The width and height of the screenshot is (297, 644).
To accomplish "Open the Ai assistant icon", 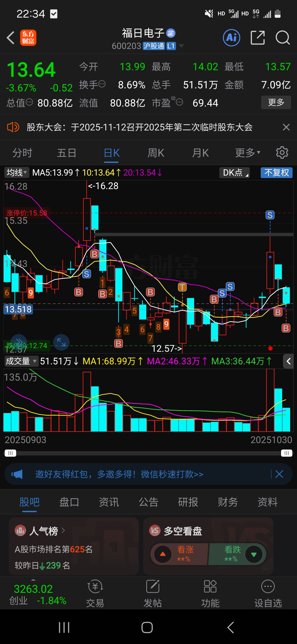I will (x=232, y=38).
